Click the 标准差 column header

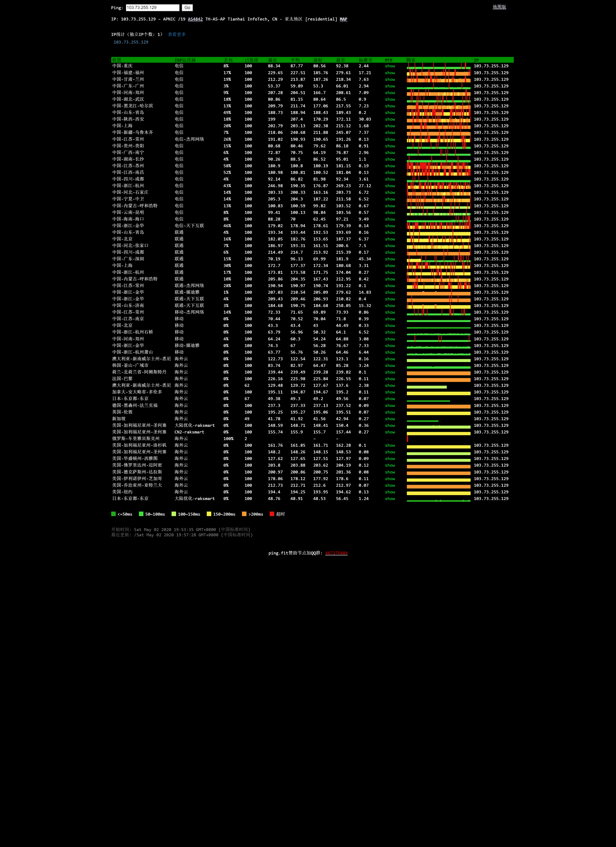(x=365, y=60)
